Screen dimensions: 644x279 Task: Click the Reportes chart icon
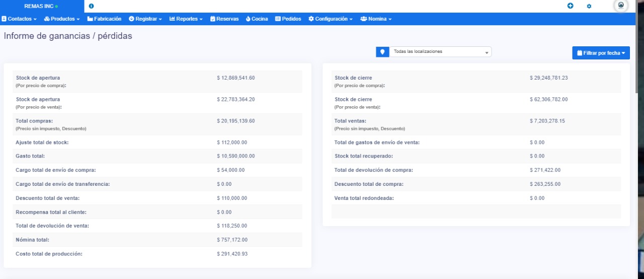[172, 19]
